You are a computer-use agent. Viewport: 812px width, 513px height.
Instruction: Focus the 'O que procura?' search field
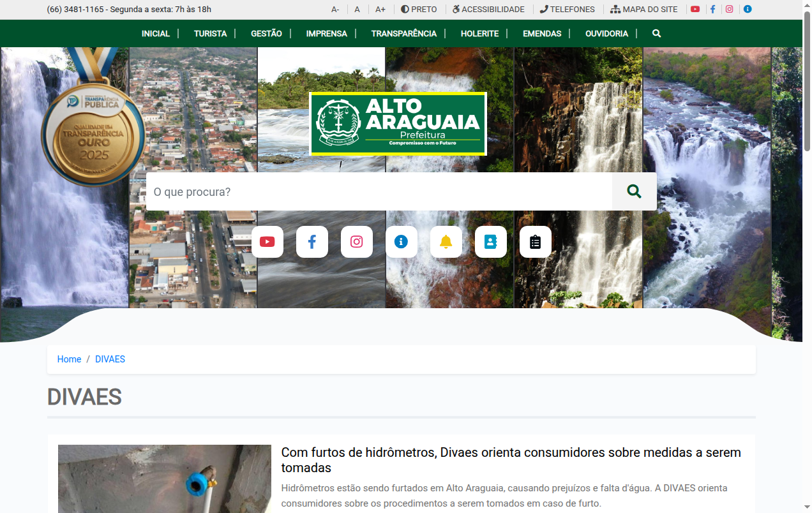pos(379,191)
